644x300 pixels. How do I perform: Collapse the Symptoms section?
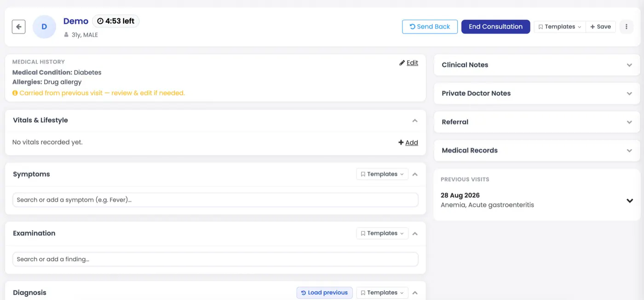[x=415, y=174]
